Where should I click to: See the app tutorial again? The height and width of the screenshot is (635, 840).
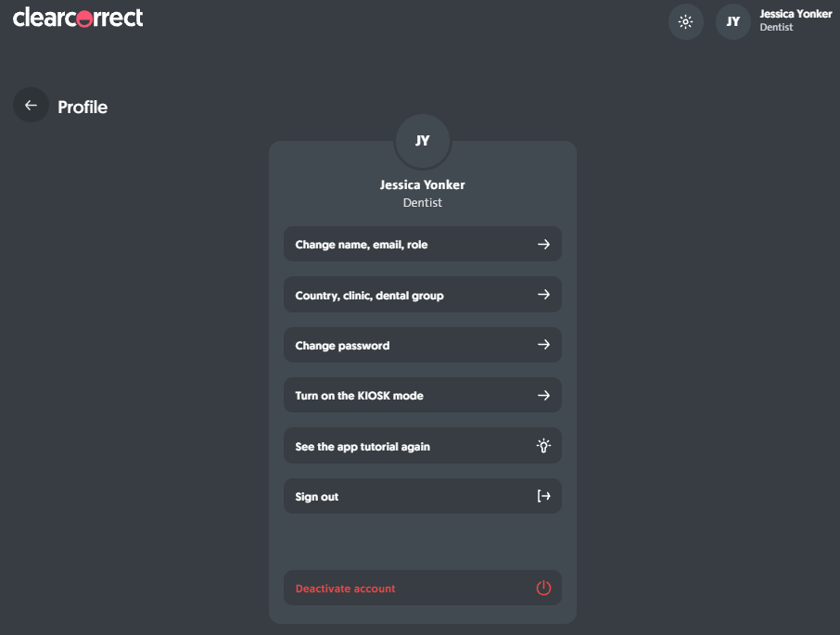(363, 447)
